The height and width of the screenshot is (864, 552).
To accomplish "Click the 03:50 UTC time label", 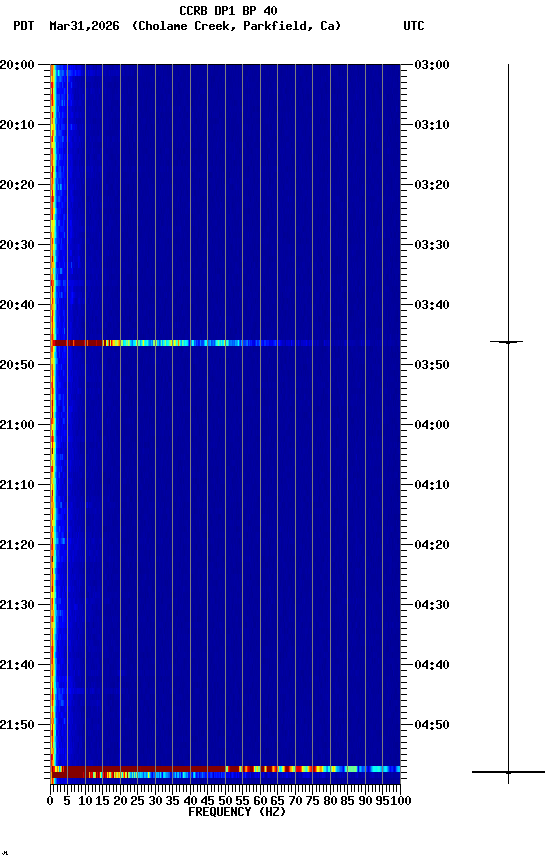I will 432,365.
